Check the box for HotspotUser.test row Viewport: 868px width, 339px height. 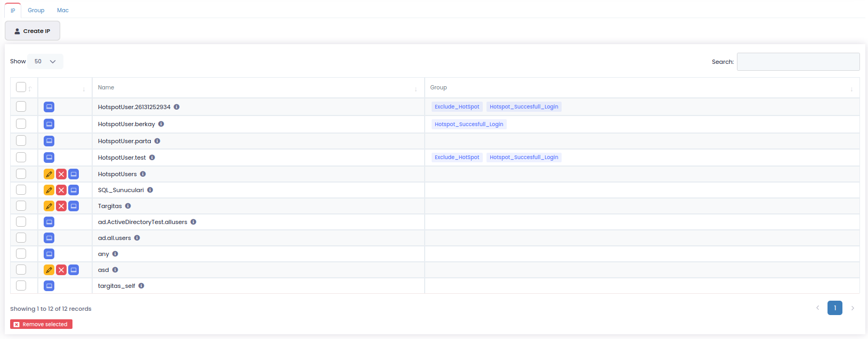pyautogui.click(x=21, y=158)
